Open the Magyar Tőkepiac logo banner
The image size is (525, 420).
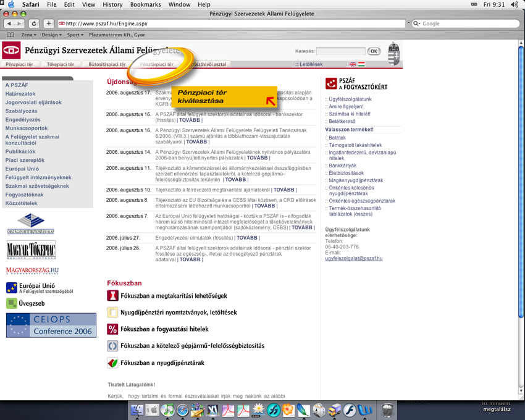pyautogui.click(x=31, y=250)
